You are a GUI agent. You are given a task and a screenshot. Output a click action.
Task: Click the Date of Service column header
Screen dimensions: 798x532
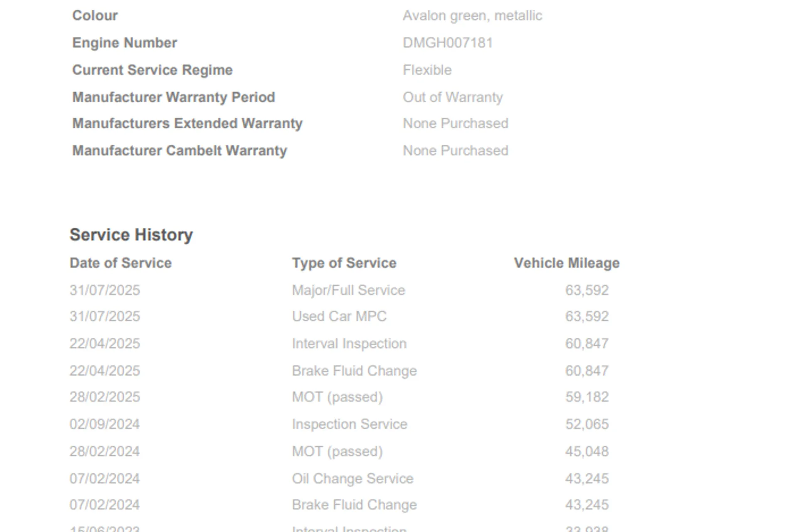click(x=121, y=263)
